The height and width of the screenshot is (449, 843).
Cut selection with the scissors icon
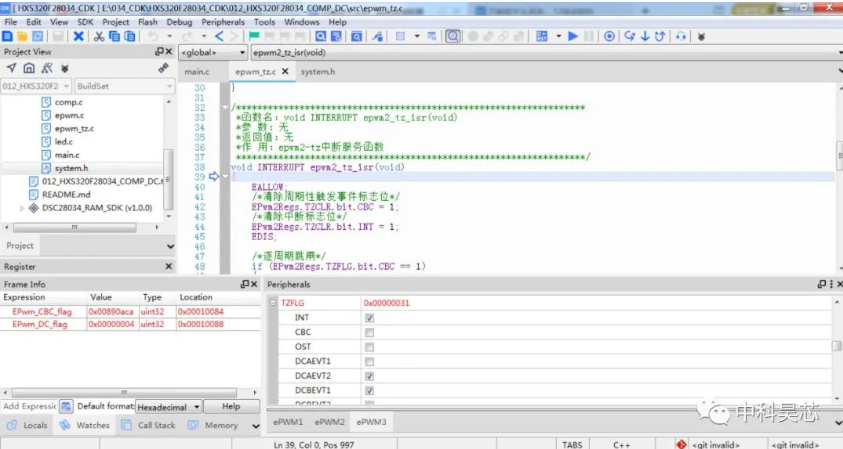tap(99, 36)
